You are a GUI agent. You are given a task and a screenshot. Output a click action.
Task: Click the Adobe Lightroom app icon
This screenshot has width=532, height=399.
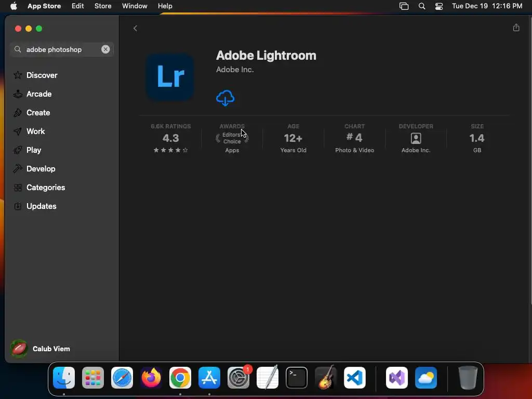(170, 77)
